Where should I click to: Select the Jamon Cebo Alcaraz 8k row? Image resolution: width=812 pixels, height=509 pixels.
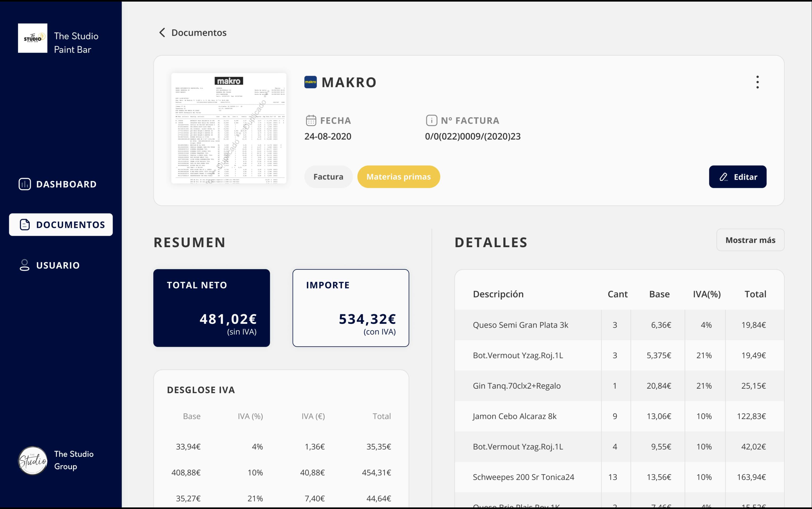click(x=619, y=416)
